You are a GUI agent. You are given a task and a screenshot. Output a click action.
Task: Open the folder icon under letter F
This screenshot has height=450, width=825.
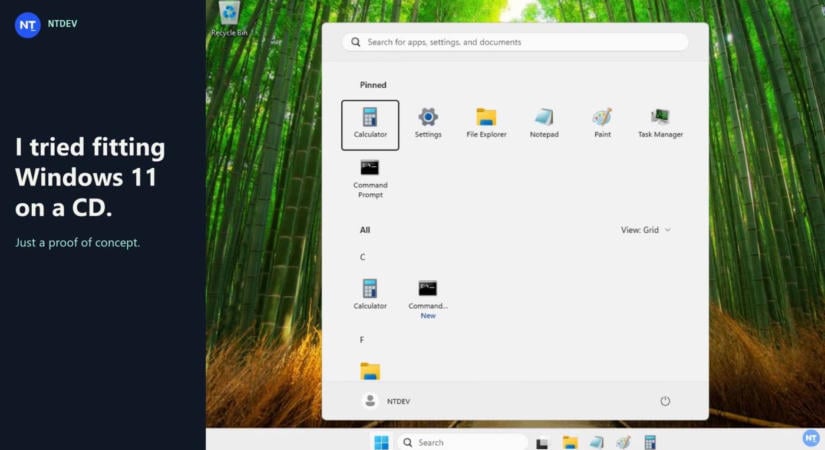370,371
